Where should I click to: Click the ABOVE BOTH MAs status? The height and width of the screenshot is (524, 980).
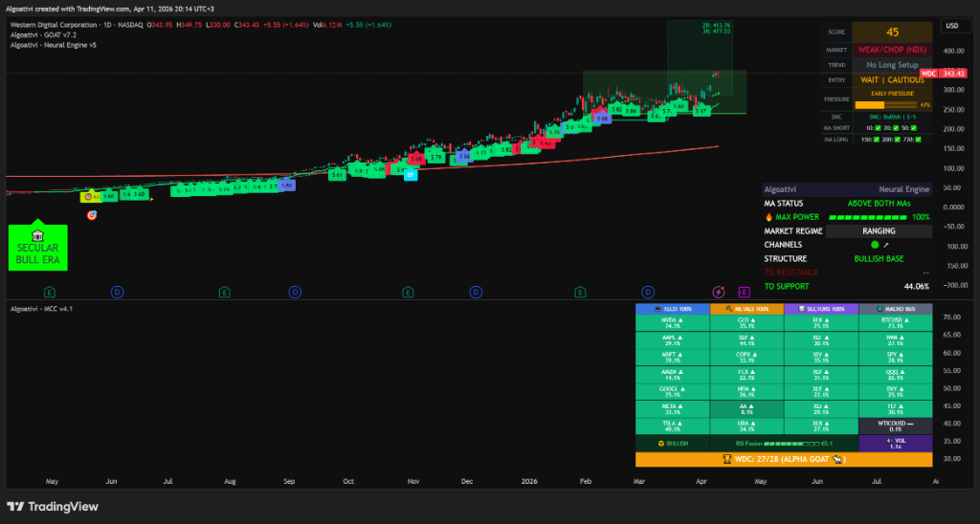pyautogui.click(x=879, y=204)
